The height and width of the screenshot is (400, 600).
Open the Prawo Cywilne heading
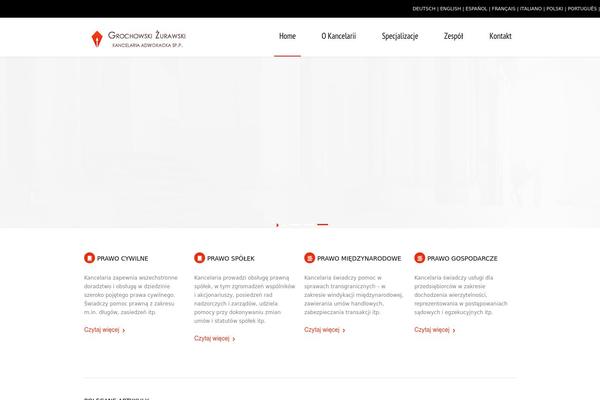[122, 258]
